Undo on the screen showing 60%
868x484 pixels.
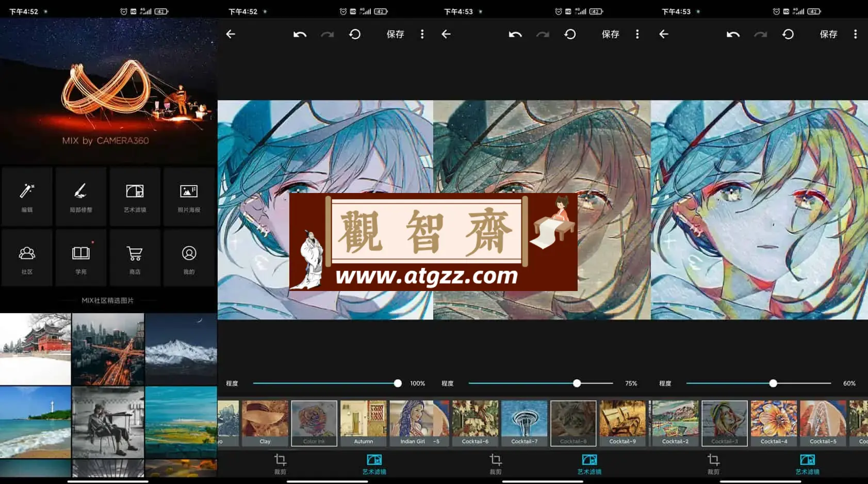point(733,34)
